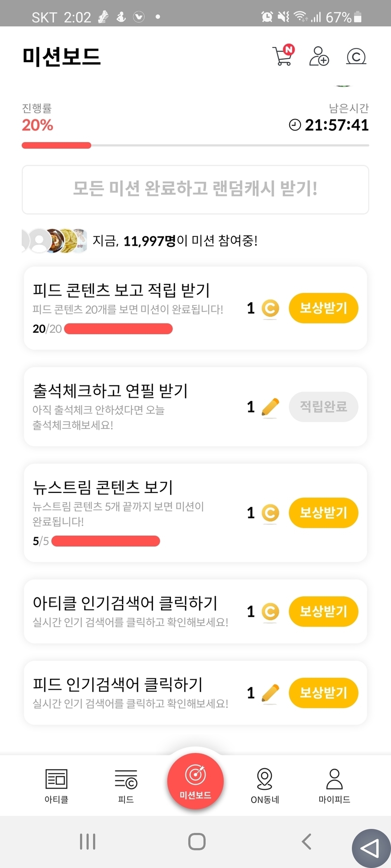Tap the add friend icon
391x868 pixels.
pos(319,56)
